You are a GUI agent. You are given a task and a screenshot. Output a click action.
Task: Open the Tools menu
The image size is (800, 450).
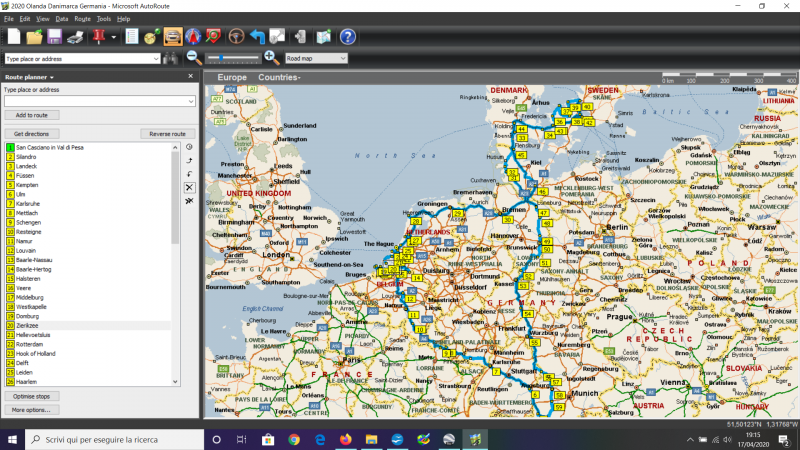tap(103, 18)
